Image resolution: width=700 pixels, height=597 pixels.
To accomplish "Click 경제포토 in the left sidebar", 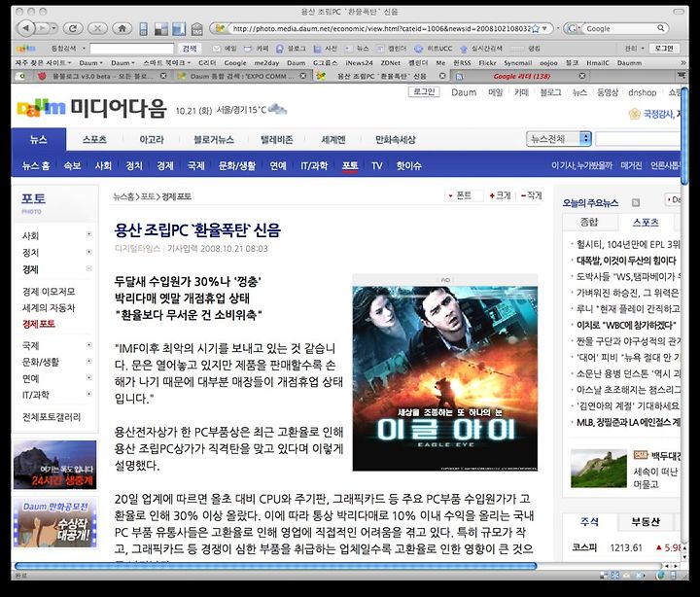I will click(x=38, y=324).
